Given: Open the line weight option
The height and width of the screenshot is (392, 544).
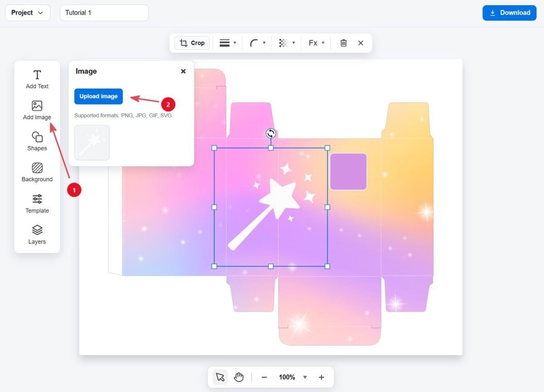Looking at the screenshot, I should [x=224, y=43].
